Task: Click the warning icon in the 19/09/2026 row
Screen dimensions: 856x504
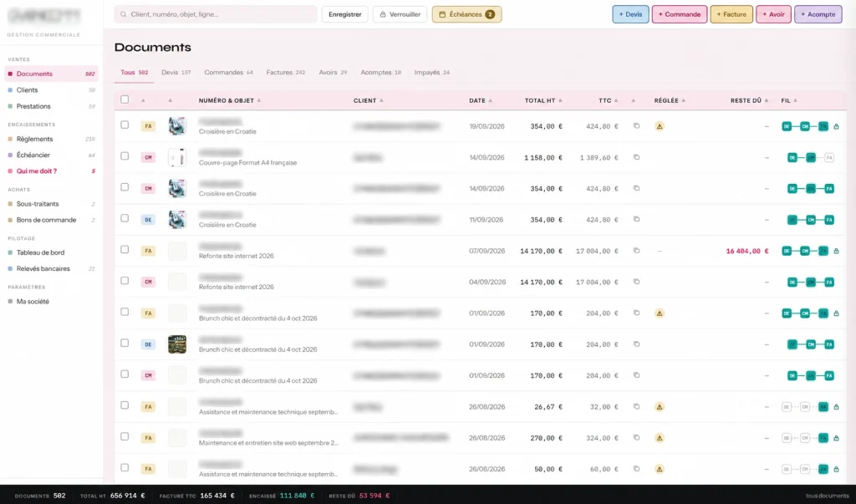Action: (x=660, y=126)
